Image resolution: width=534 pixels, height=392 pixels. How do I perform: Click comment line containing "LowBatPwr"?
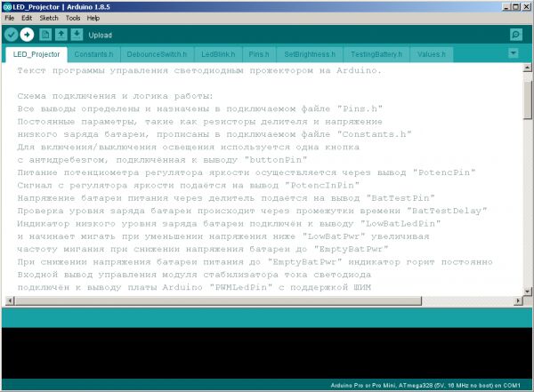tap(223, 236)
